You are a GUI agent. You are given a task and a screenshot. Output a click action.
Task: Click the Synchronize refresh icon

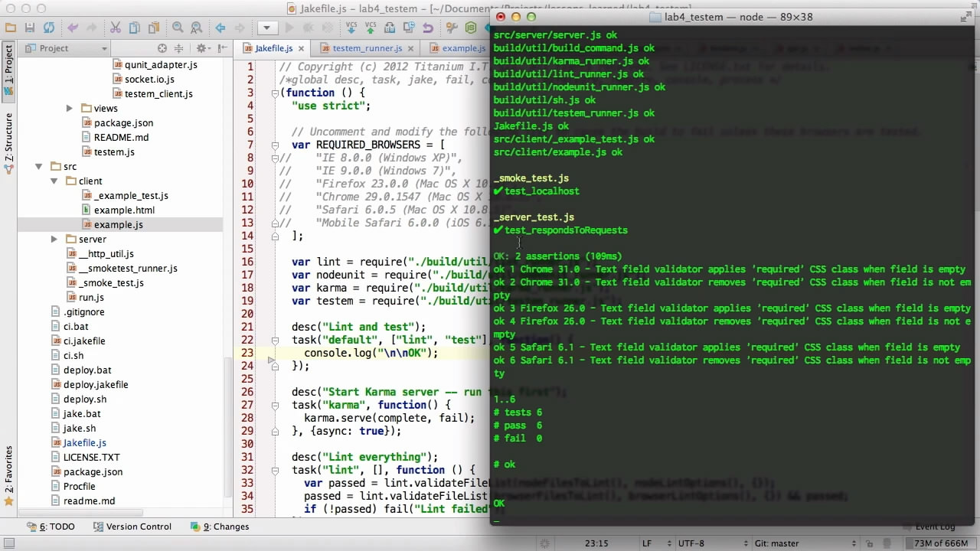pos(49,28)
